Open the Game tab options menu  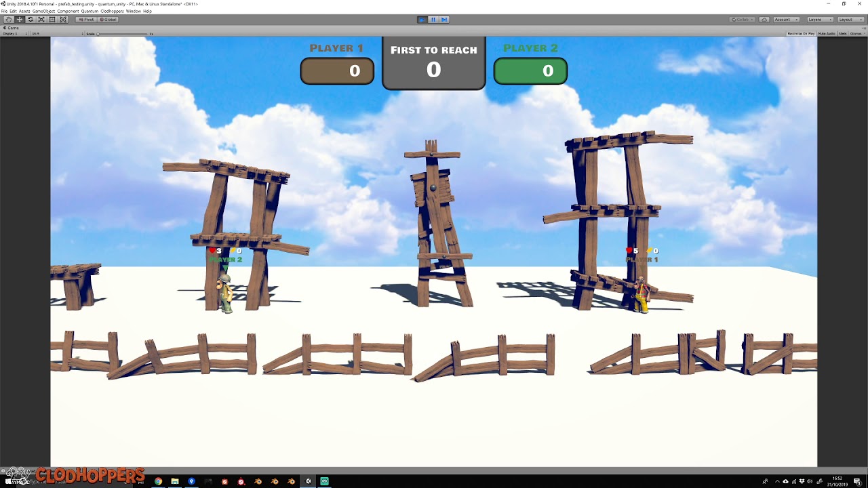click(863, 28)
